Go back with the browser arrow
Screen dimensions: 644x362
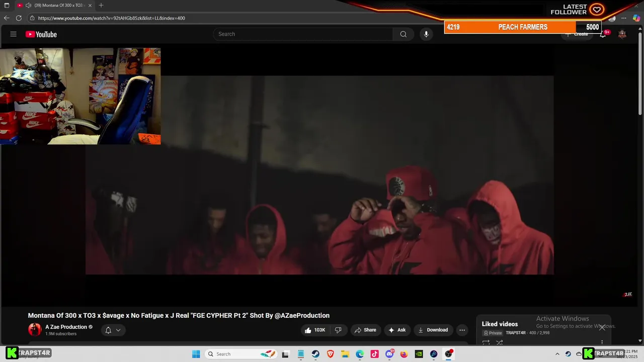7,18
